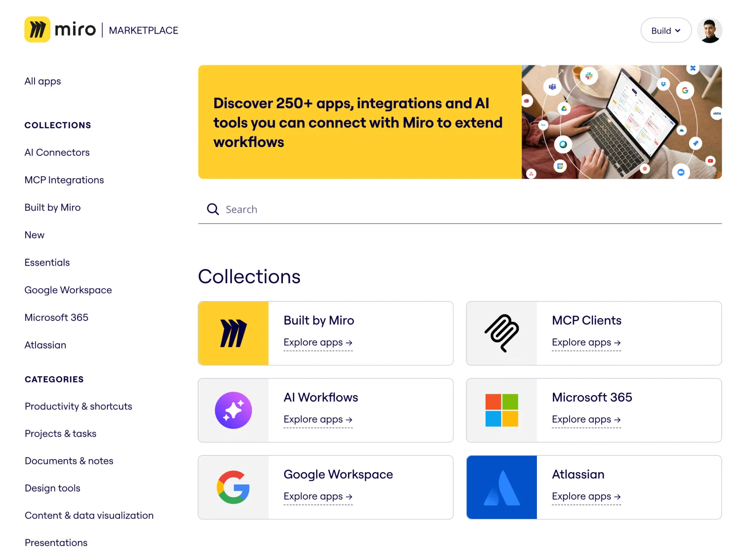Image resolution: width=747 pixels, height=560 pixels.
Task: Open AI Connectors collection in sidebar
Action: click(57, 153)
